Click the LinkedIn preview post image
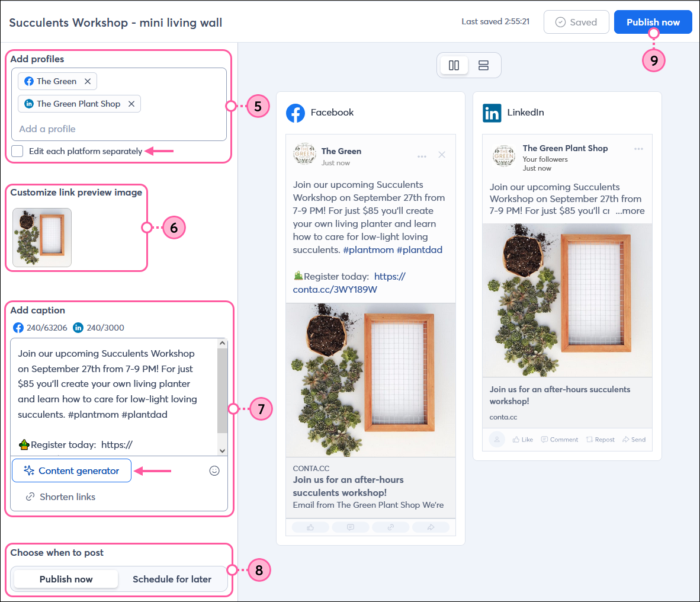Screen dimensions: 700x602 point(567,300)
